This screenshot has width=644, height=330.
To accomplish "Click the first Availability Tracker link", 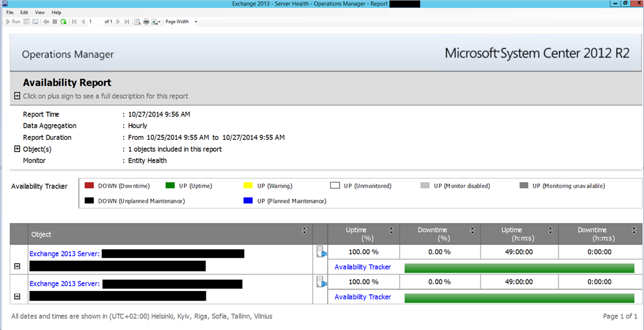I will coord(362,267).
